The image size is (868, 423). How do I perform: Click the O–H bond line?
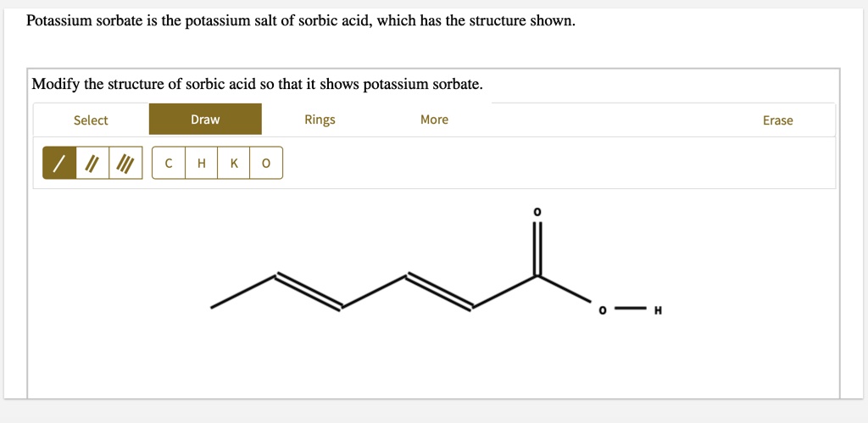[x=630, y=307]
